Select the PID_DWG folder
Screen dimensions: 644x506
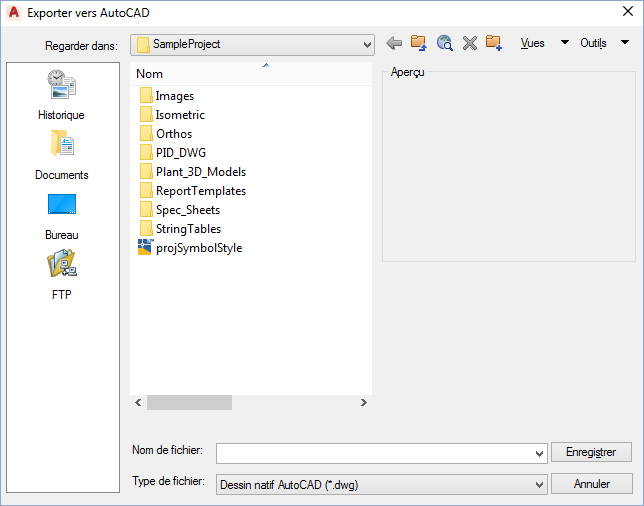pyautogui.click(x=173, y=152)
